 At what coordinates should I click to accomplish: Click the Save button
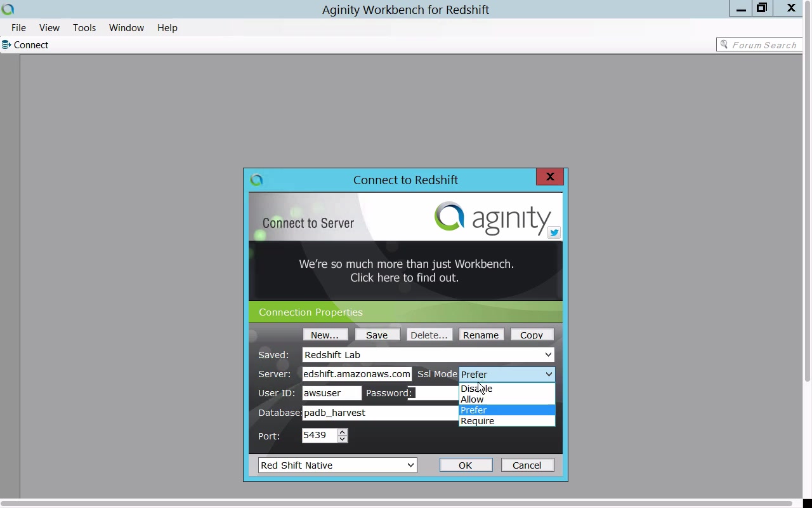(x=377, y=335)
